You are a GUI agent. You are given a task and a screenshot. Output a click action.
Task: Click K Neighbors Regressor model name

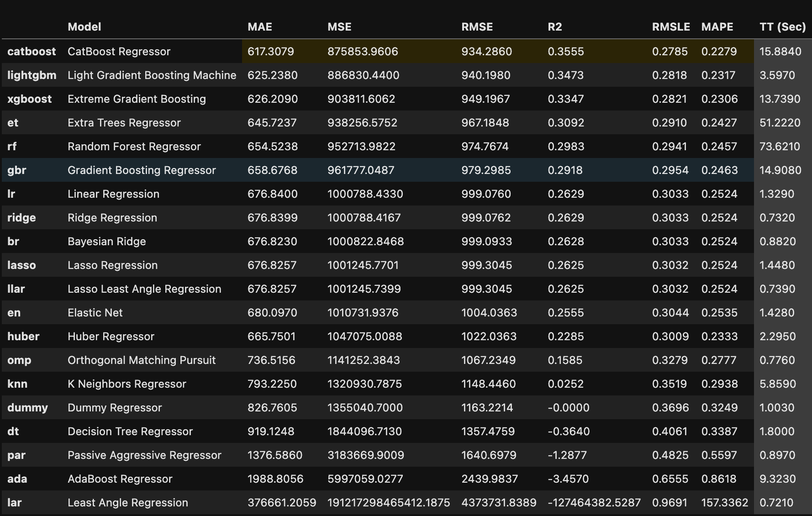coord(127,384)
